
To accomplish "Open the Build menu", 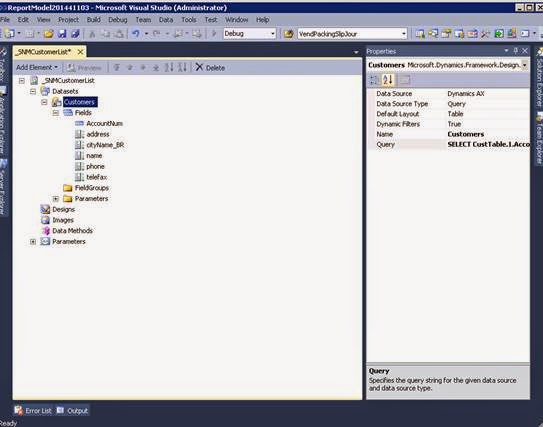I will (94, 20).
